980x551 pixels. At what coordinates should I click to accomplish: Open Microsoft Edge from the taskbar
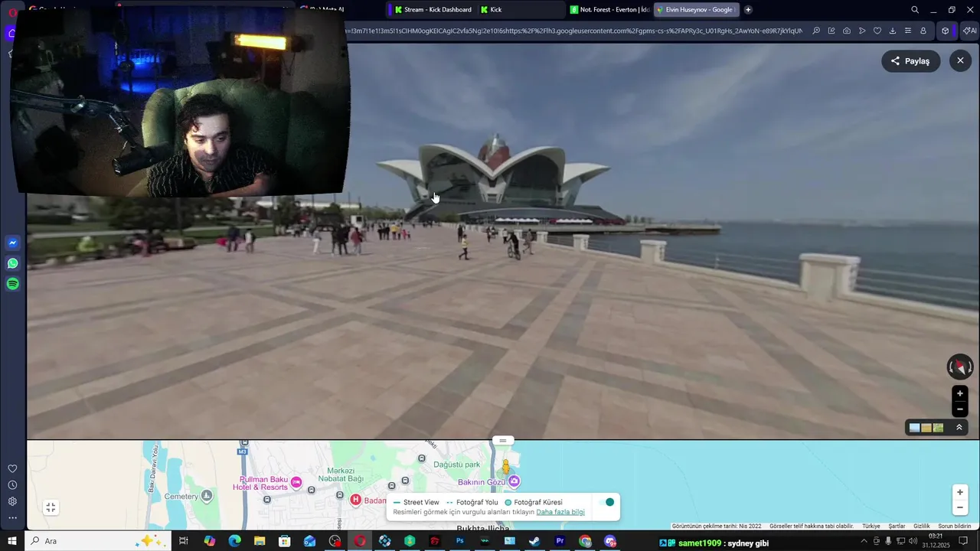point(234,541)
